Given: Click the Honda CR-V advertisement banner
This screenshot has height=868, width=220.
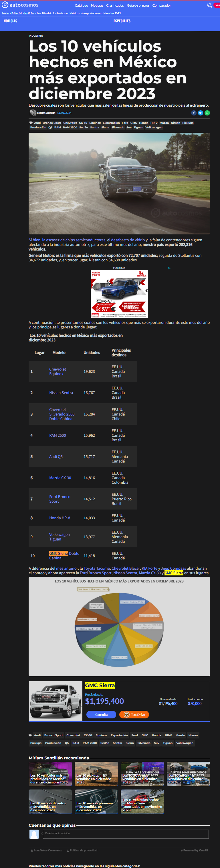Looking at the screenshot, I should click(119, 294).
